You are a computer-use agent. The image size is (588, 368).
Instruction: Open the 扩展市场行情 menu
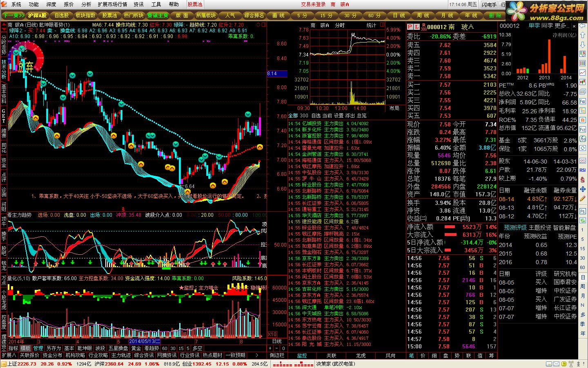point(113,4)
